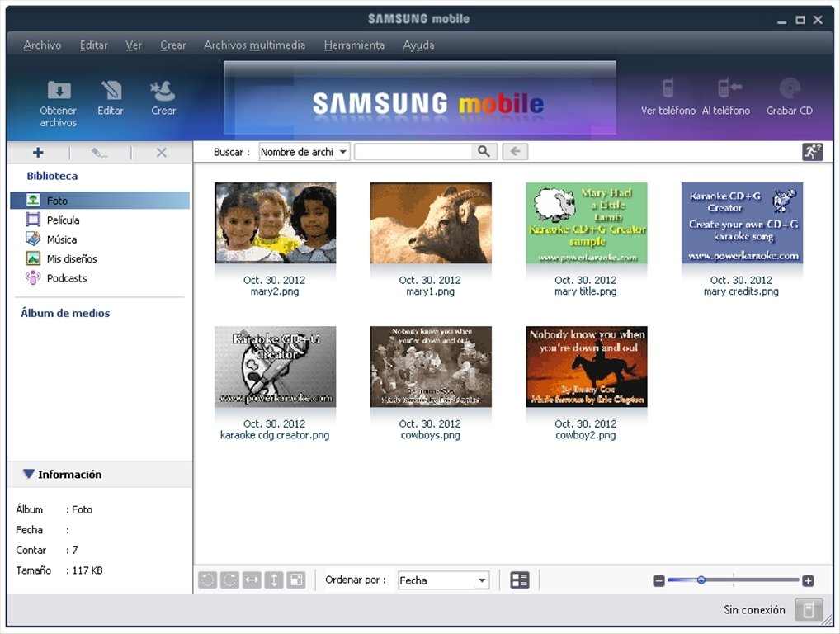Click Ver teléfono icon

tap(668, 88)
